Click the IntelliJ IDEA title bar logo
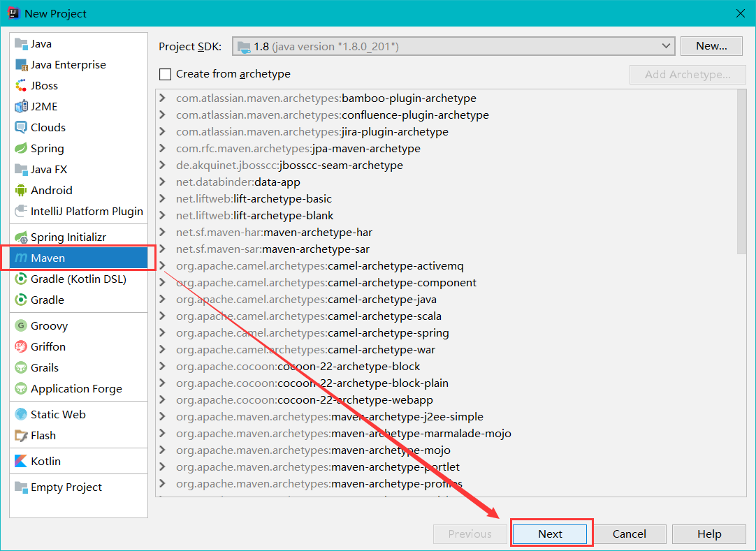756x551 pixels. [x=13, y=13]
